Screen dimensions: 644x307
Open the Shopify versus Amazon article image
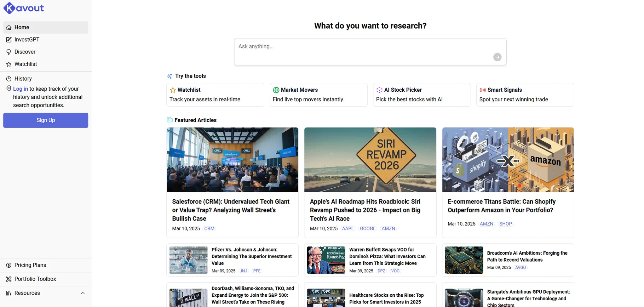(x=508, y=160)
